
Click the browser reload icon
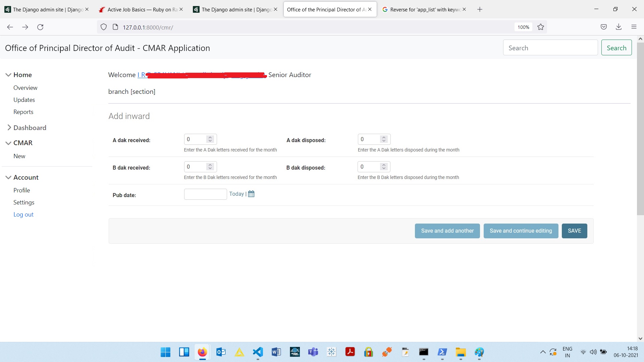point(40,27)
